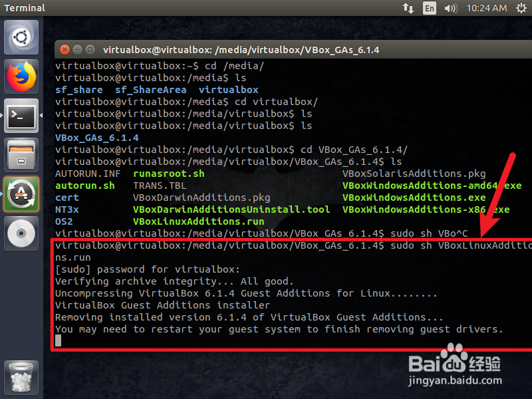The height and width of the screenshot is (399, 532).
Task: Click the autorun.sh file name
Action: click(85, 186)
